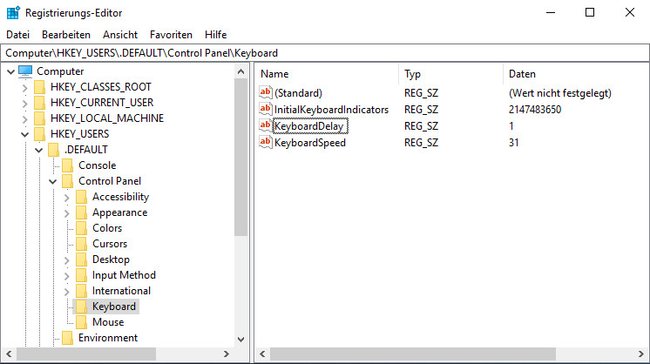The width and height of the screenshot is (650, 364).
Task: Click tree pane vertical scroll down arrow
Action: coord(241,339)
